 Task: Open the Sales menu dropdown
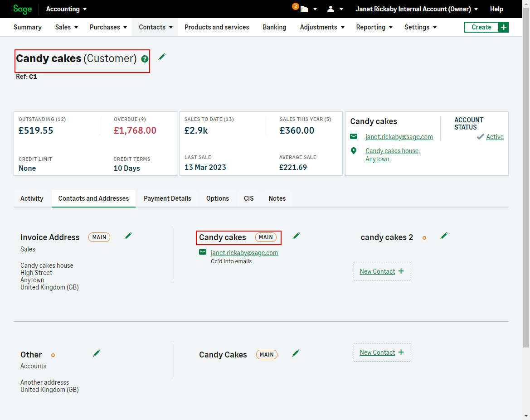coord(66,27)
